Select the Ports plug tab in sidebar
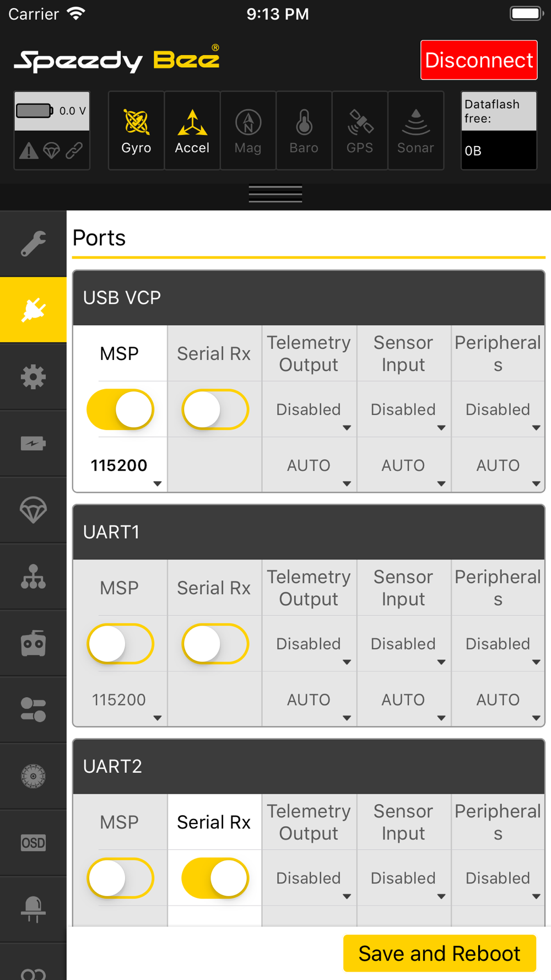Screen dimensions: 551x980 point(33,310)
